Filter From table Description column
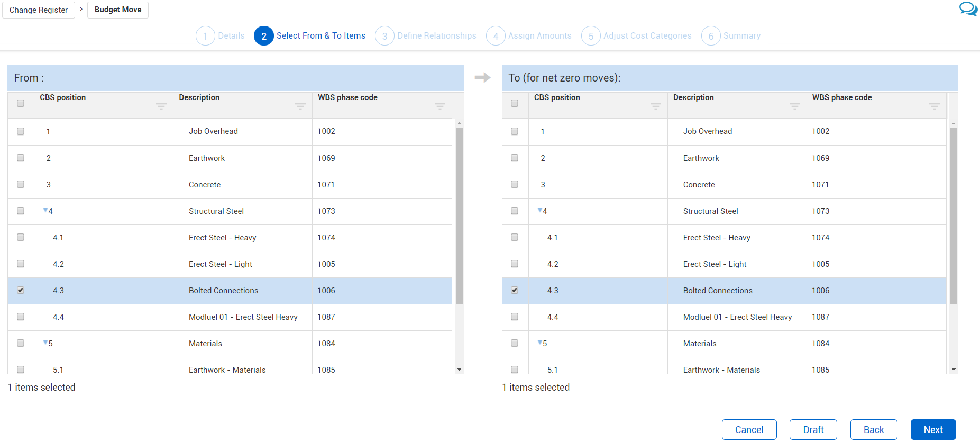This screenshot has height=441, width=980. coord(300,106)
